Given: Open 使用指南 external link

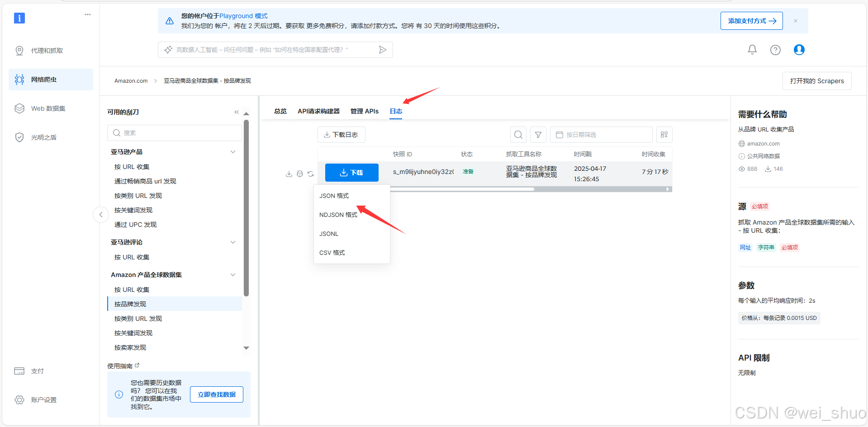Looking at the screenshot, I should [x=123, y=366].
